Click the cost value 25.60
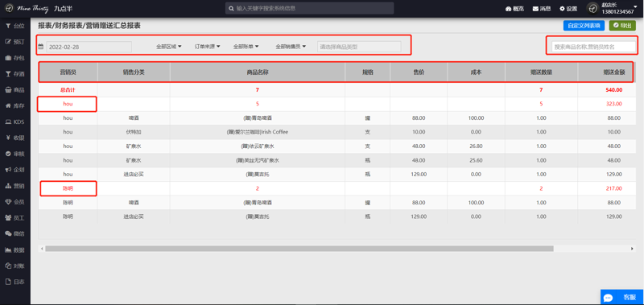 (476, 160)
